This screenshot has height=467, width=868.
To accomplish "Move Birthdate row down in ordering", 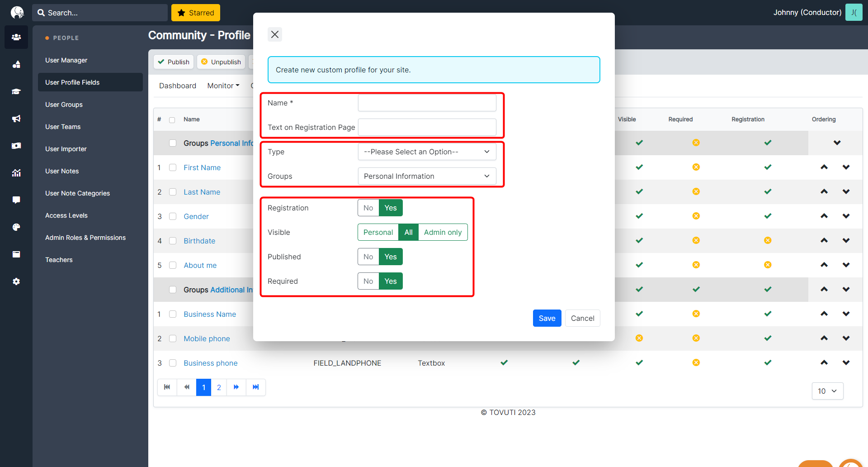I will tap(846, 241).
